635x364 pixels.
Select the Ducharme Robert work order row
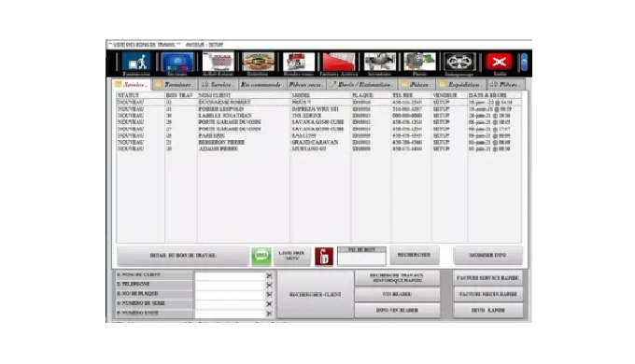[x=319, y=103]
